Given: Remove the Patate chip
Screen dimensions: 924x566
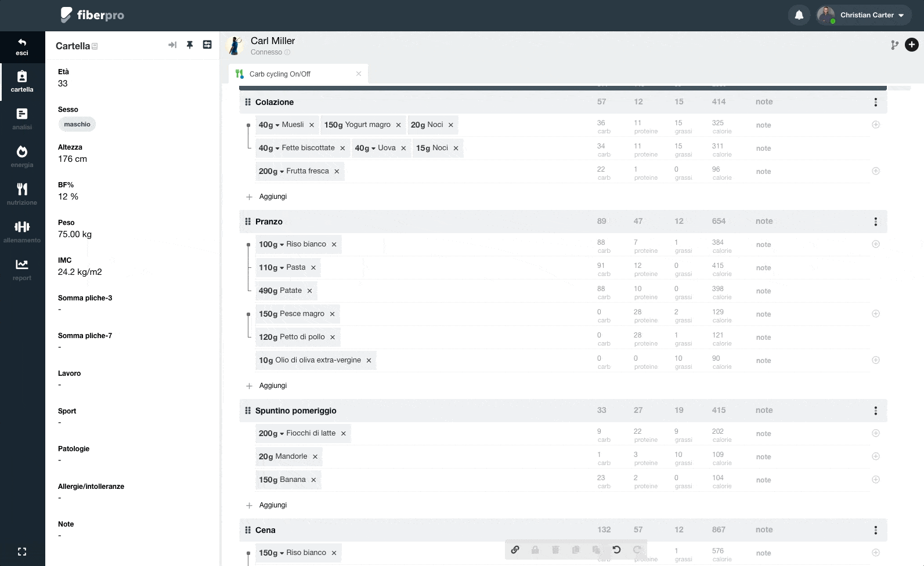Looking at the screenshot, I should click(x=309, y=291).
